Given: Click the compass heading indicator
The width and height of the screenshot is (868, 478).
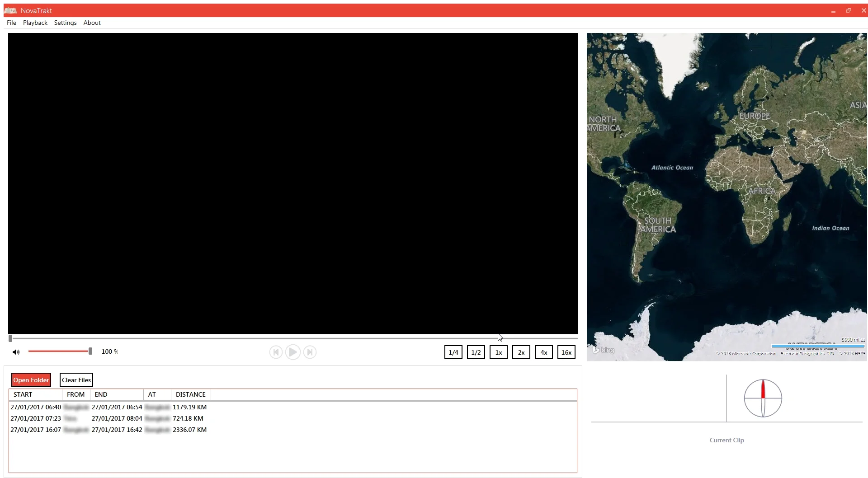Looking at the screenshot, I should click(x=763, y=398).
